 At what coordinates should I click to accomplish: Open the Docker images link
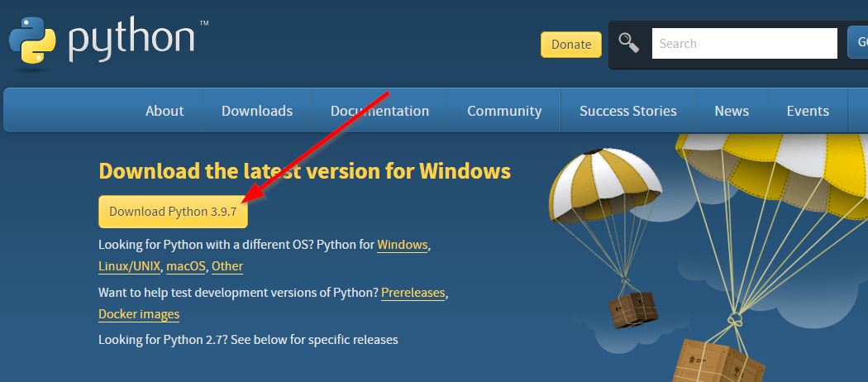[139, 314]
